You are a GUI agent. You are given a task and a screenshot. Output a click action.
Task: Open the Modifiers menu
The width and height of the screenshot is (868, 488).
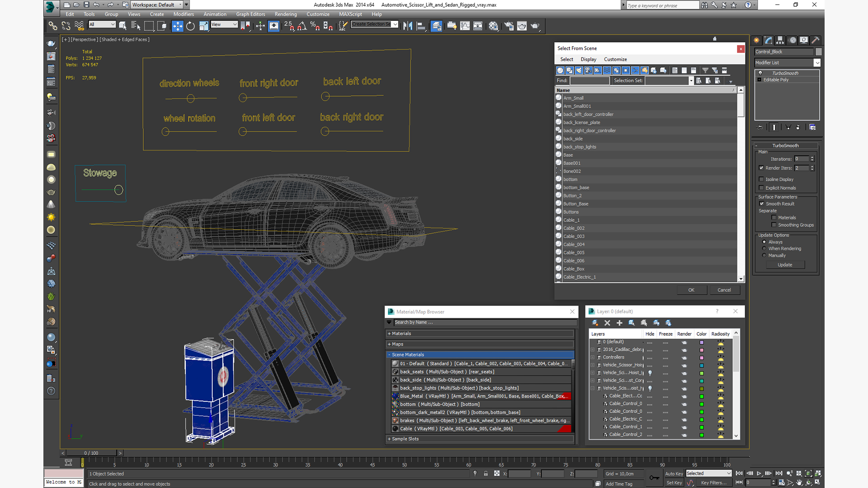tap(184, 14)
